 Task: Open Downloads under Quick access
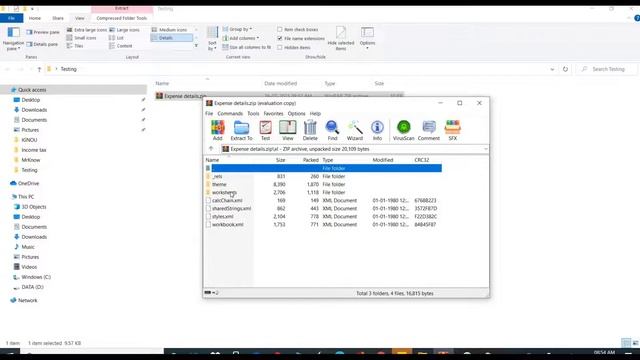(x=34, y=110)
